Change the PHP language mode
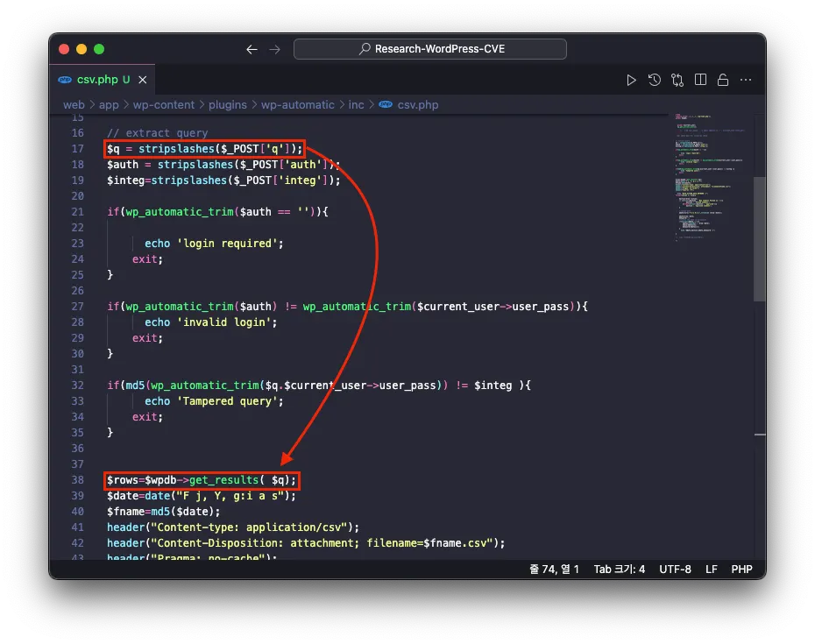The width and height of the screenshot is (815, 644). [x=741, y=569]
